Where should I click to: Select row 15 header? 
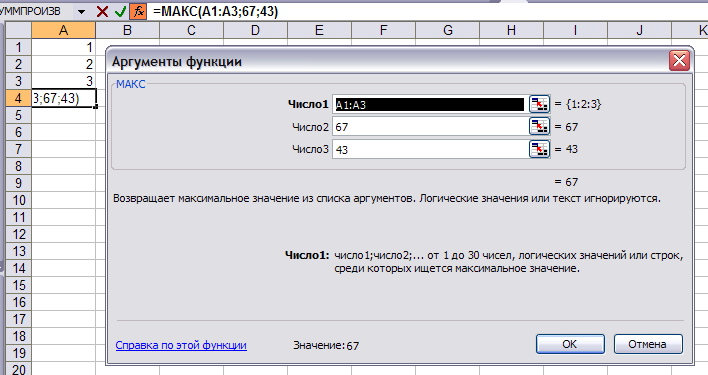coord(19,285)
